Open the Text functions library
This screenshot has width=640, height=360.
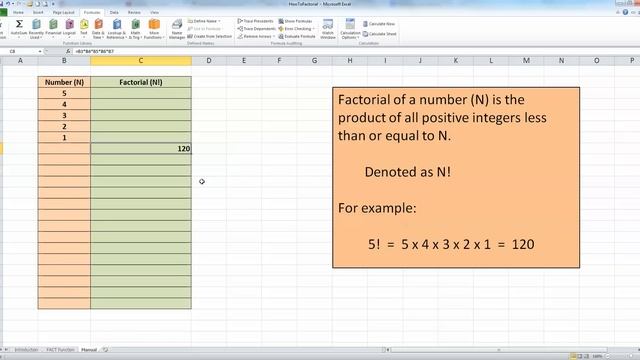click(x=84, y=29)
